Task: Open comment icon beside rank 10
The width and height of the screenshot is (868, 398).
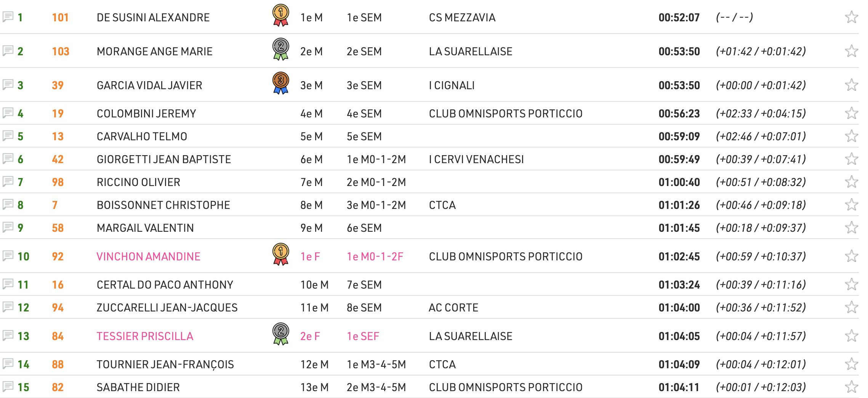Action: 8,256
